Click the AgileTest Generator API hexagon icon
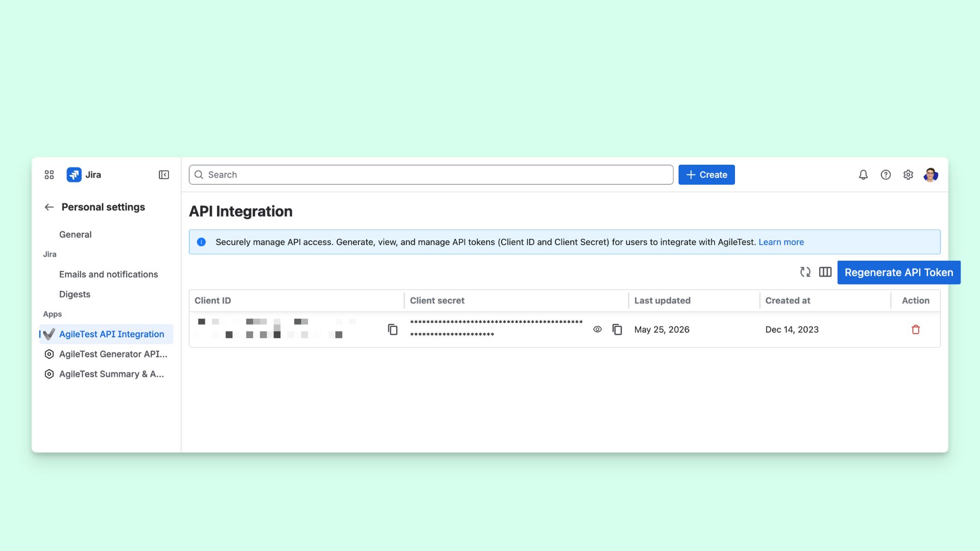 click(49, 354)
